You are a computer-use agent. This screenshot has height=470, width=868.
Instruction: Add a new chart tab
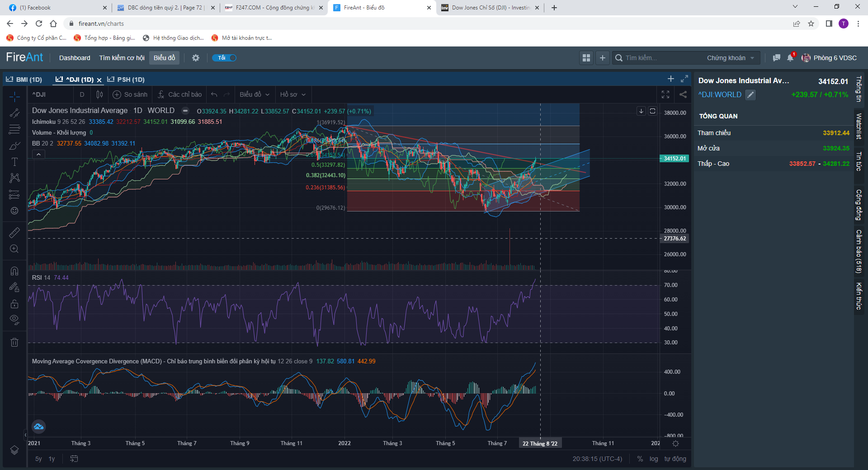point(671,79)
